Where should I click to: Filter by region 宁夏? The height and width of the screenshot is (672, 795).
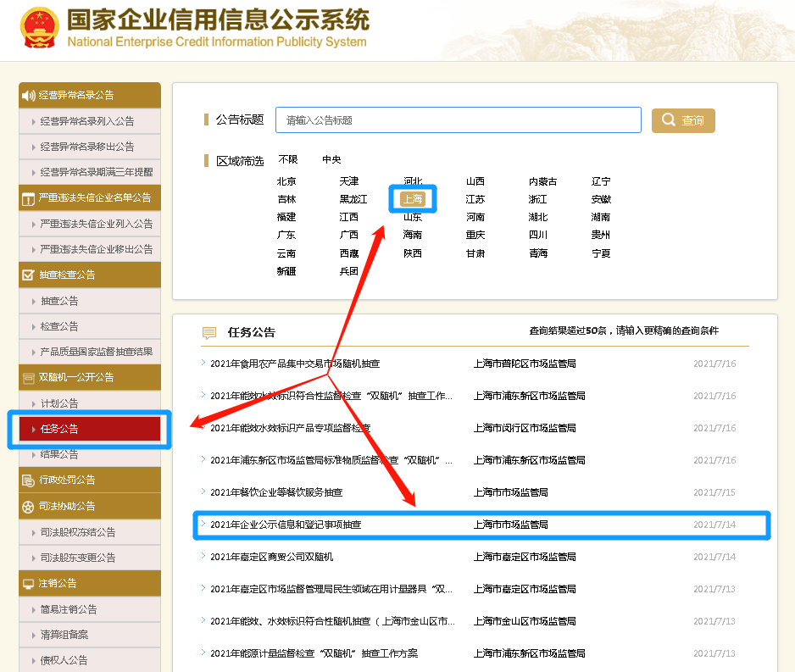(601, 253)
